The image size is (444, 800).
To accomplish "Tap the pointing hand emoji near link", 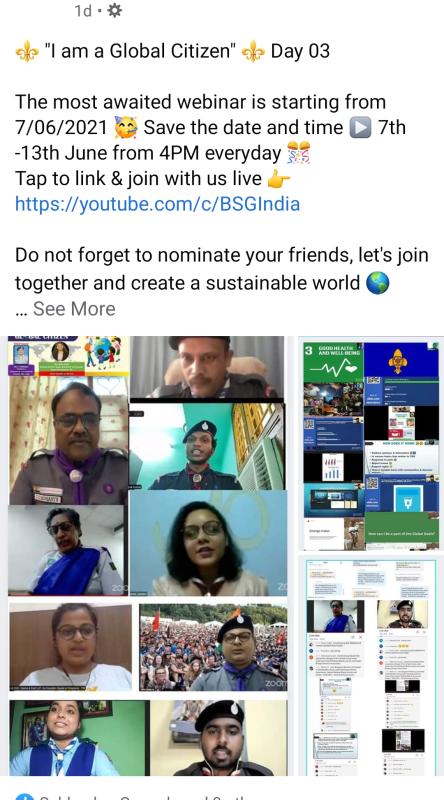I will [279, 179].
